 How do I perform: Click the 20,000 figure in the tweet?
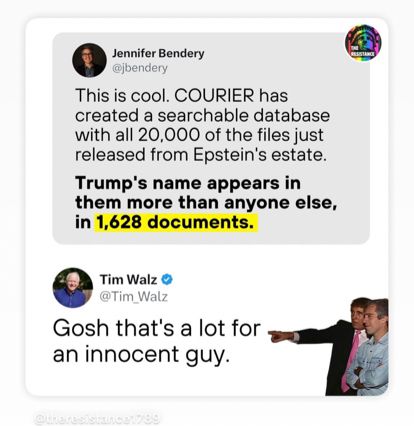pos(169,135)
